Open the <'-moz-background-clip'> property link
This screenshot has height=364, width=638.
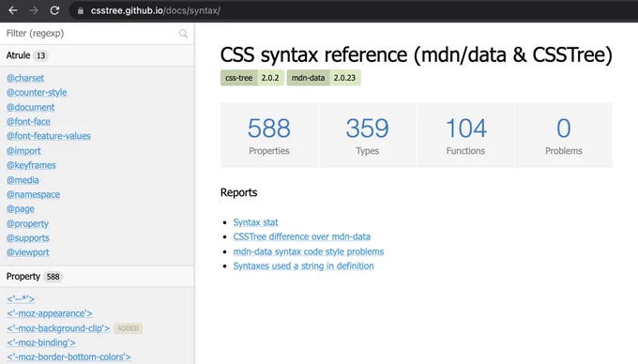coord(58,328)
